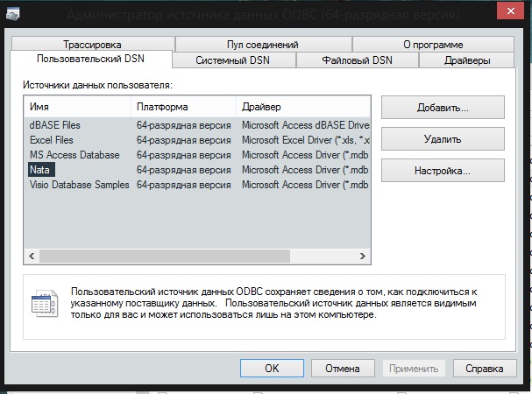
Task: Click platform cell in dBASE Files row
Action: pos(183,125)
